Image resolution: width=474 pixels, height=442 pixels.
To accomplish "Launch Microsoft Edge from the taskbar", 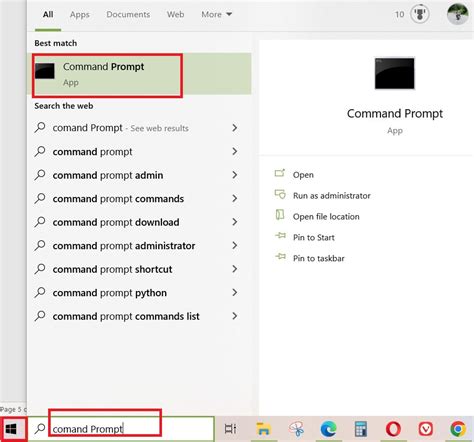I will pos(328,429).
